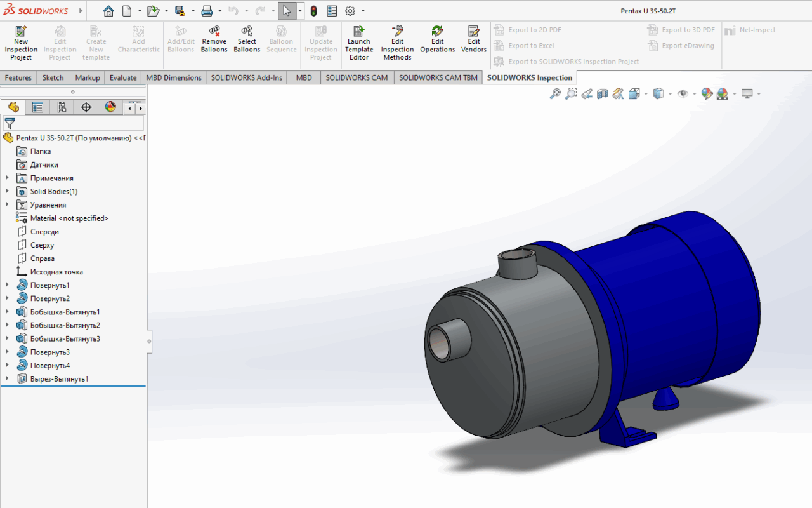The image size is (812, 508).
Task: Expand the Примечания tree node
Action: [x=8, y=178]
